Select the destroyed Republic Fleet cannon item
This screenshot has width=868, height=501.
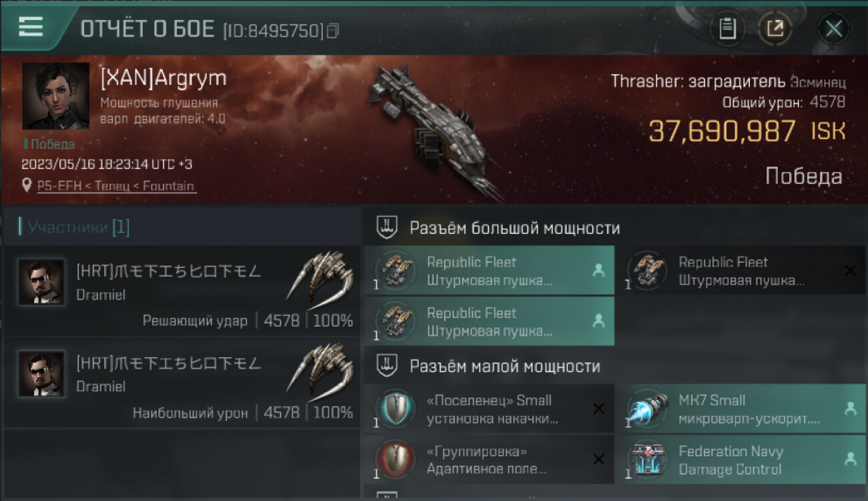point(740,271)
